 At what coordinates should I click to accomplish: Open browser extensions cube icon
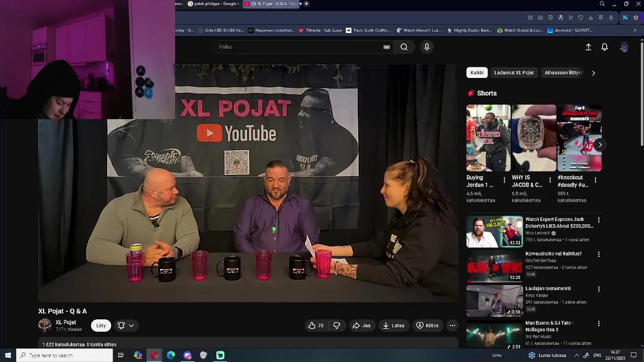click(x=636, y=18)
